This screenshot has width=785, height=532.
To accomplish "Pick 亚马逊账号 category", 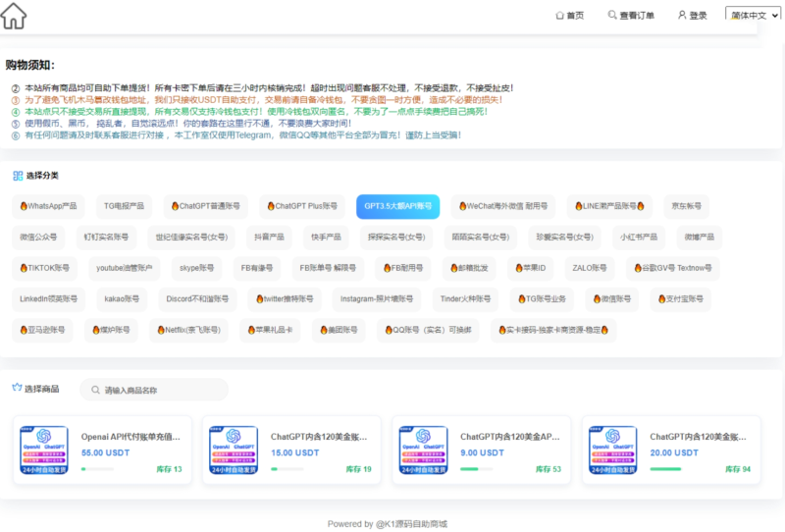I will pos(42,331).
